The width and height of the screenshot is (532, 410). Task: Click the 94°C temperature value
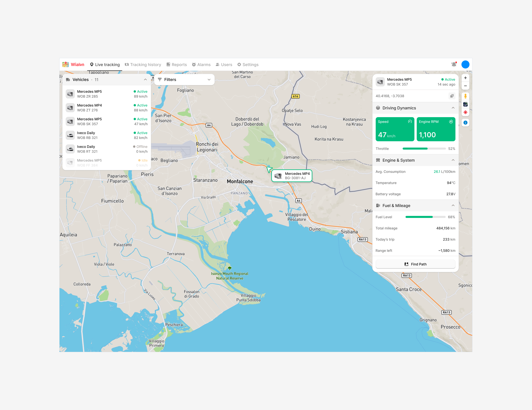(x=451, y=183)
